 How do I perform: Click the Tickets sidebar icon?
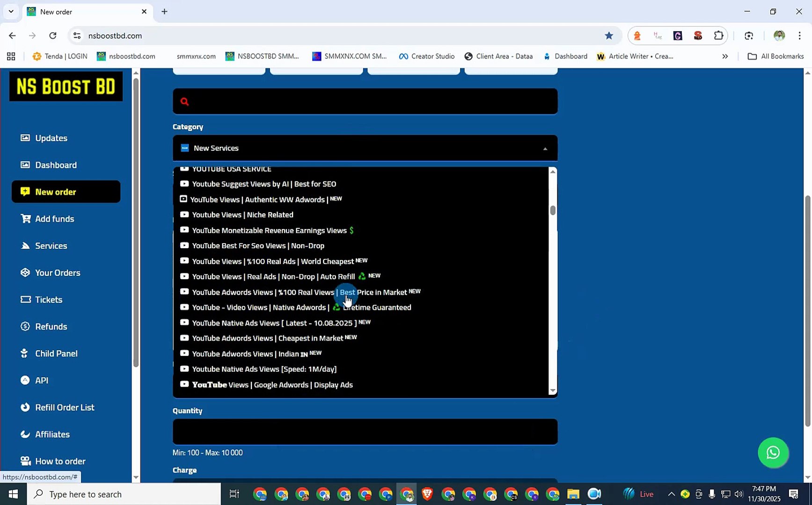[25, 300]
